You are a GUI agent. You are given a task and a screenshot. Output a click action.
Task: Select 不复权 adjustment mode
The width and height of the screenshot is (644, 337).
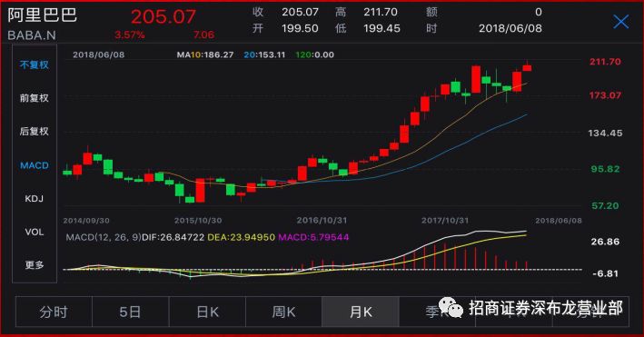point(35,64)
